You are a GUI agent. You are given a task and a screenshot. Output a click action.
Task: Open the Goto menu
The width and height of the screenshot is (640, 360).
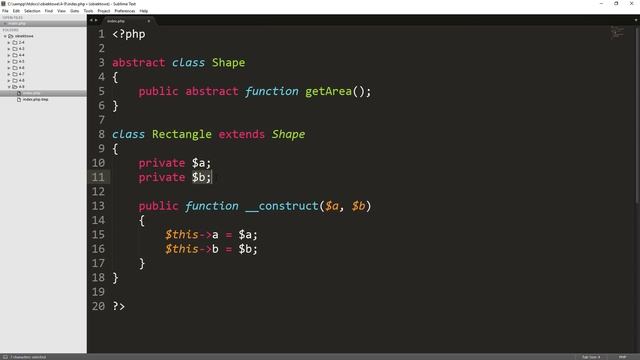point(75,11)
